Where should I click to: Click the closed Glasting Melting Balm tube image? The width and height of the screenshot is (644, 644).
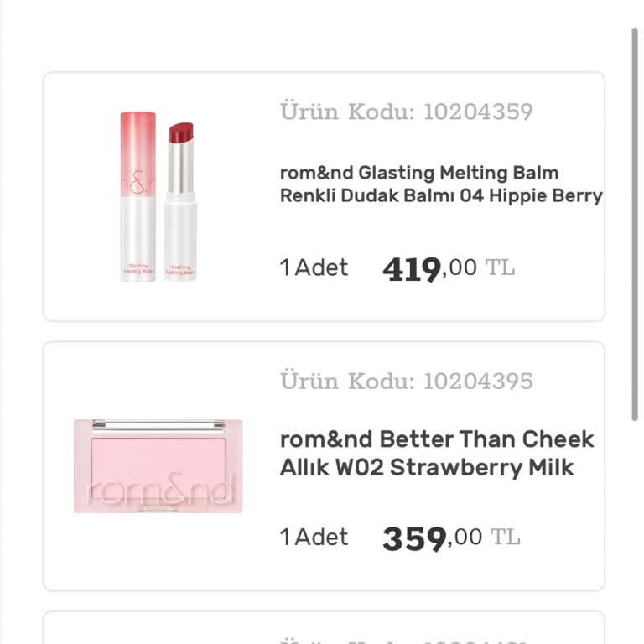(138, 196)
